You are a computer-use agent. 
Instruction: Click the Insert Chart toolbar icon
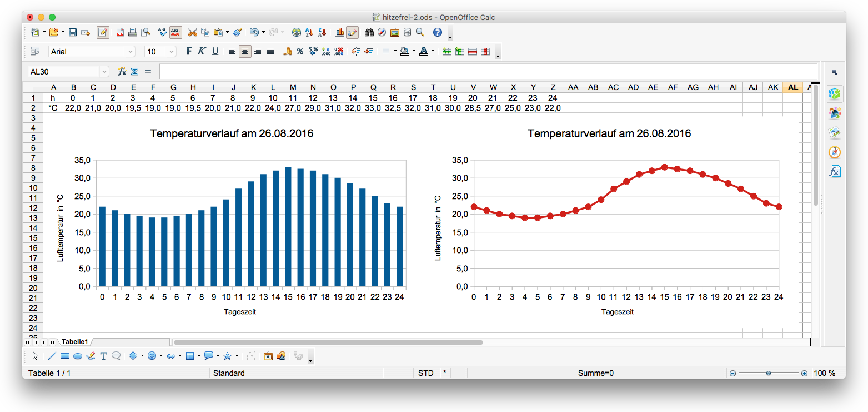(339, 32)
